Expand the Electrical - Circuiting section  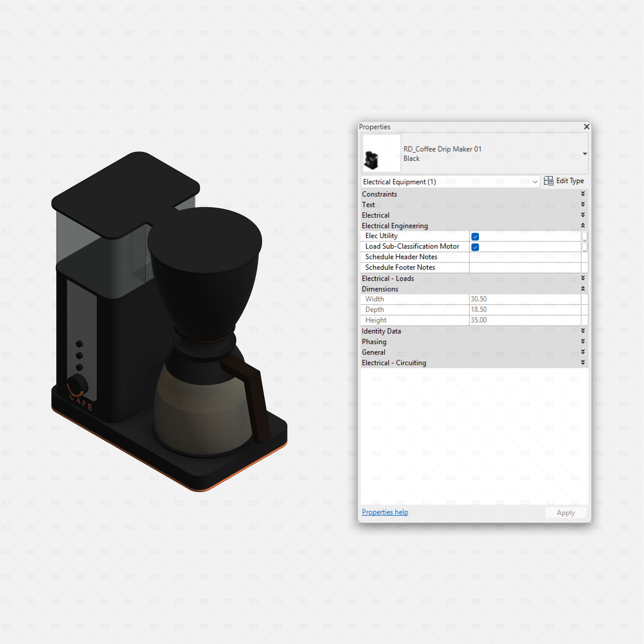click(x=583, y=363)
